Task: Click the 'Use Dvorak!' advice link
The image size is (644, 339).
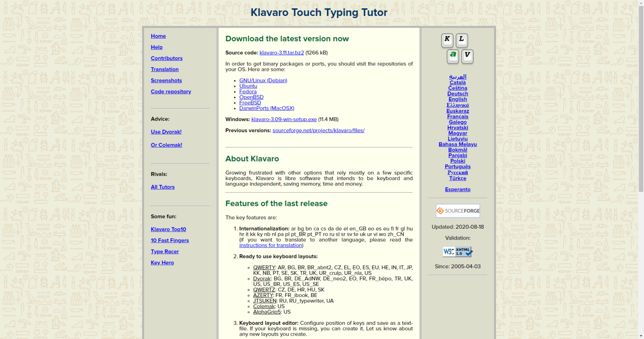Action: pyautogui.click(x=166, y=132)
